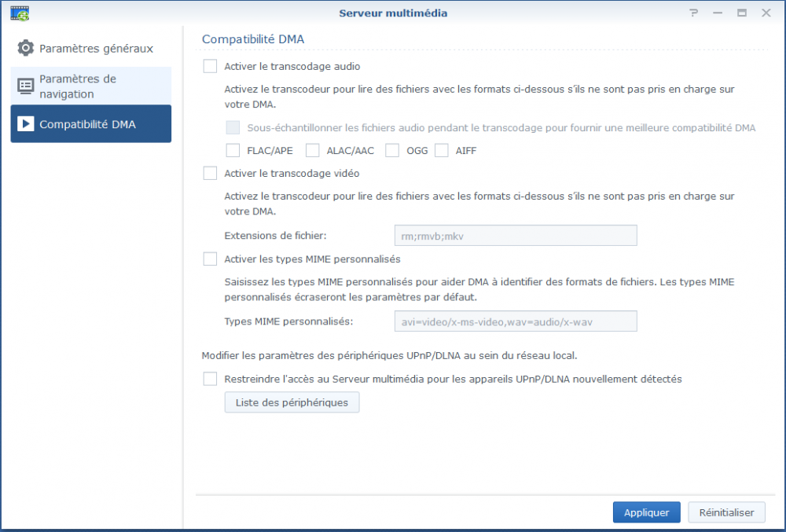Select the AIFF format checkbox
The image size is (786, 532).
tap(442, 150)
